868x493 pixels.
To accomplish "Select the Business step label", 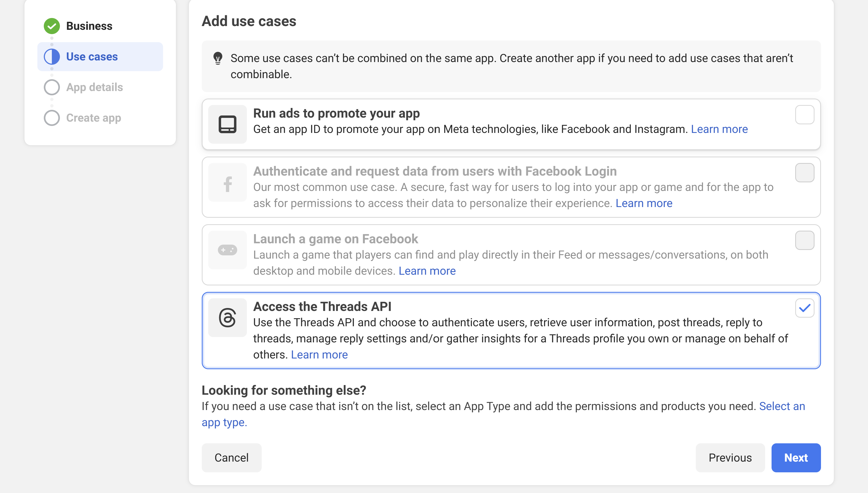I will coord(89,26).
